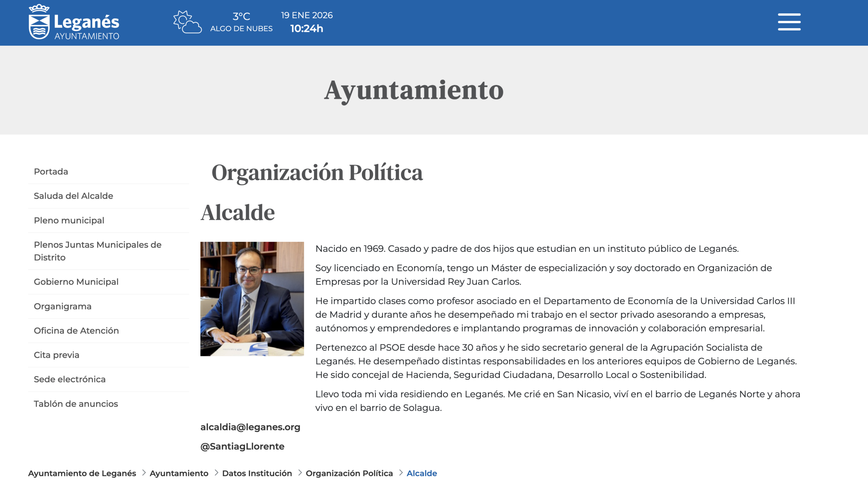Open the @SantiagLlorente Twitter profile
This screenshot has width=868, height=495.
point(242,446)
